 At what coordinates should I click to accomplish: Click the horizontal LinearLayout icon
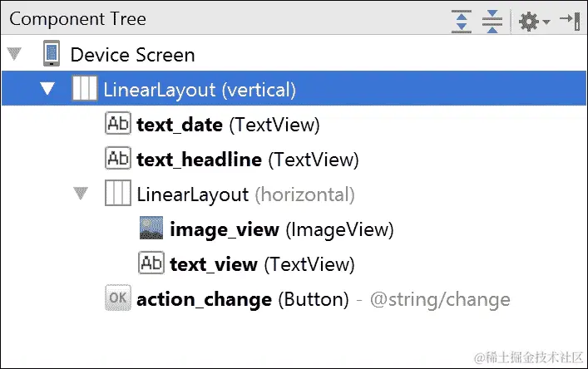coord(117,195)
